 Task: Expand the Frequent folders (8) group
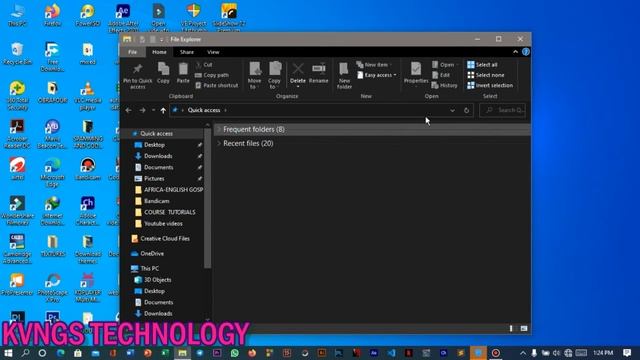[x=219, y=129]
